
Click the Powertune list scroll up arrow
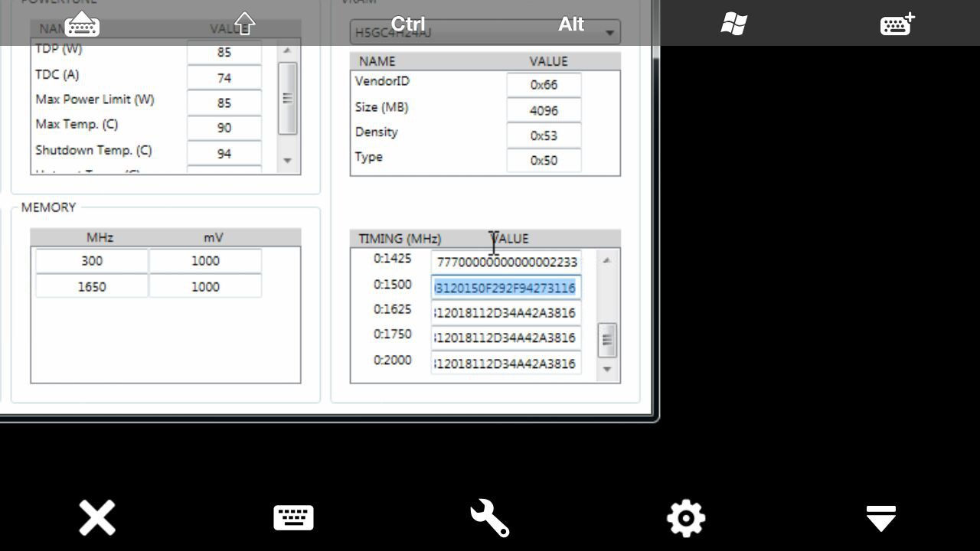pyautogui.click(x=287, y=51)
